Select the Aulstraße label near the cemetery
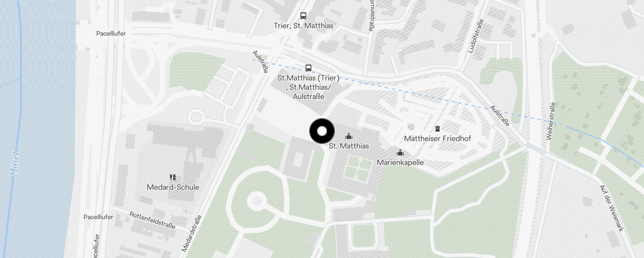644x258 pixels. point(500,115)
